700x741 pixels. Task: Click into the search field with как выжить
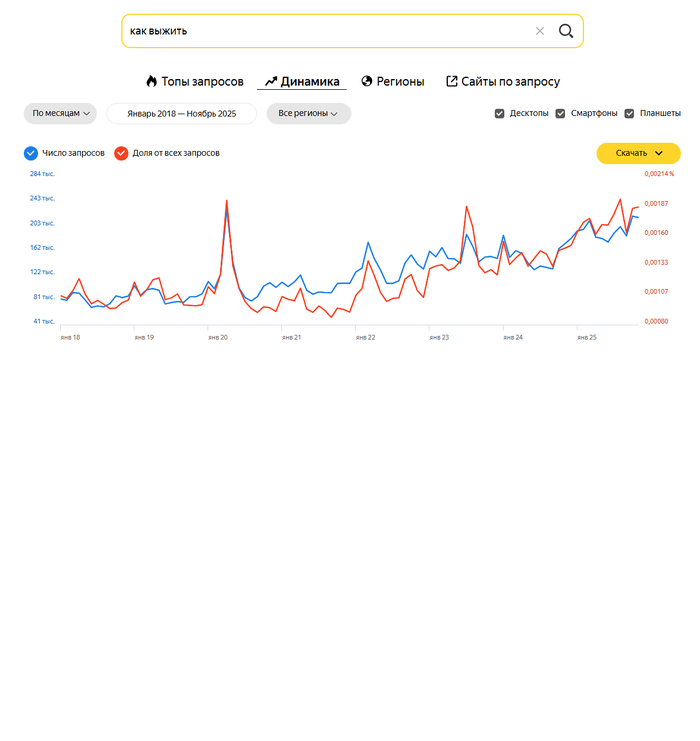(320, 31)
